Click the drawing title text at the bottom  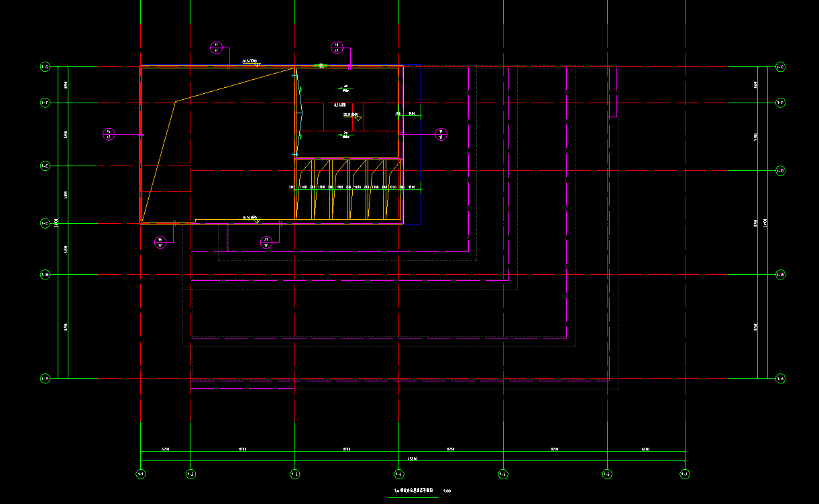click(x=414, y=491)
